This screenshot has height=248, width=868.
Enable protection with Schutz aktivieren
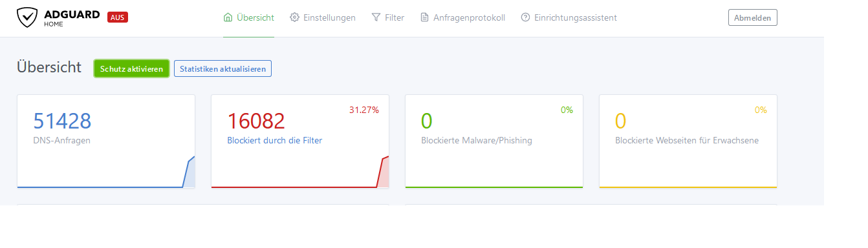click(x=132, y=68)
